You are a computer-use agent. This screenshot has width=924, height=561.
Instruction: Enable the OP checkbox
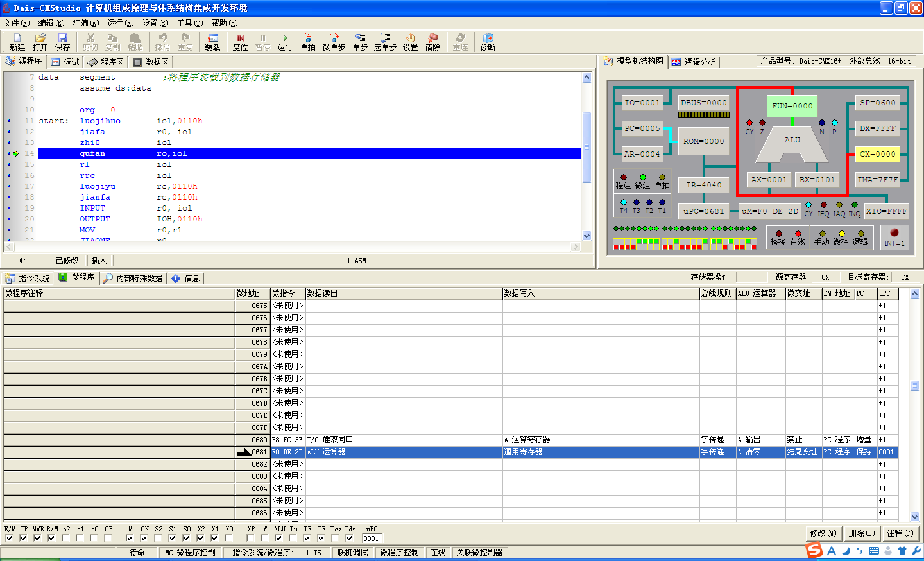[x=108, y=539]
